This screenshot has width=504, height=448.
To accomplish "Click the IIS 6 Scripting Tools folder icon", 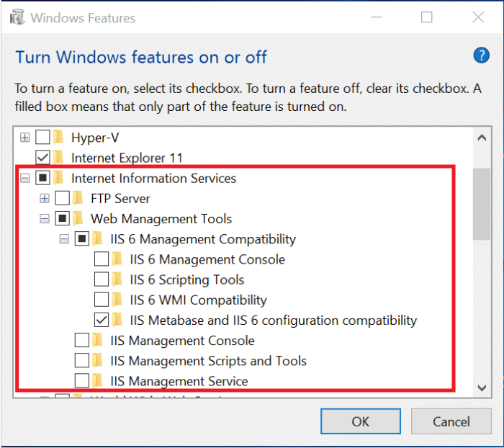I will pyautogui.click(x=117, y=279).
